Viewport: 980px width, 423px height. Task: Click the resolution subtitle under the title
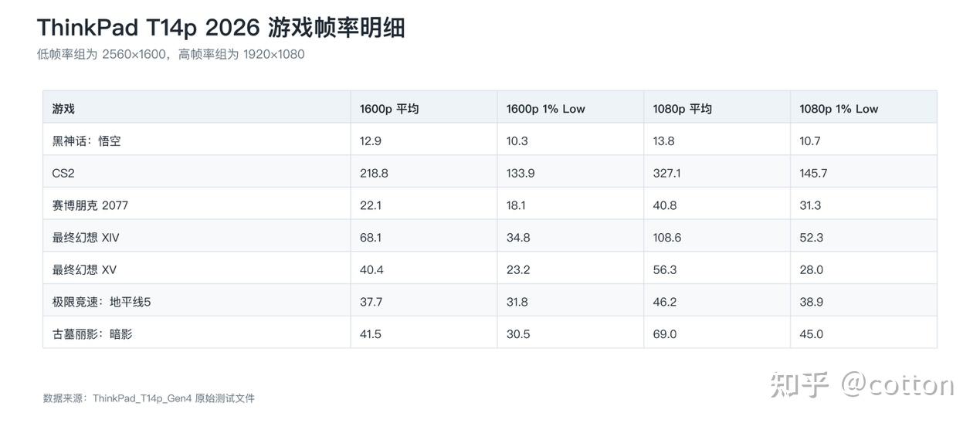tap(171, 54)
